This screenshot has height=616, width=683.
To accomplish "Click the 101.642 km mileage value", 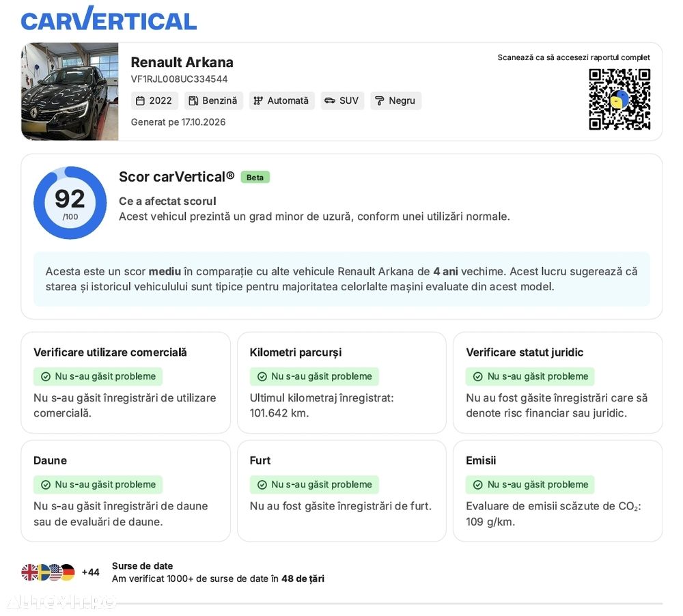I will pos(279,413).
